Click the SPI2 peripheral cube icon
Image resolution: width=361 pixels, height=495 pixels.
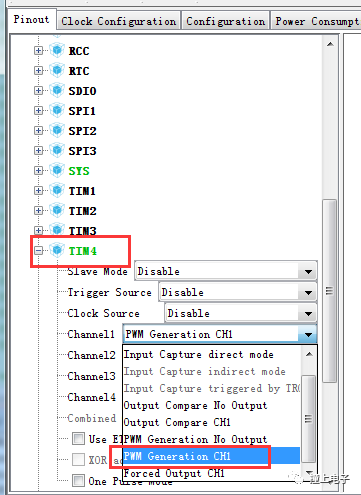[x=57, y=131]
